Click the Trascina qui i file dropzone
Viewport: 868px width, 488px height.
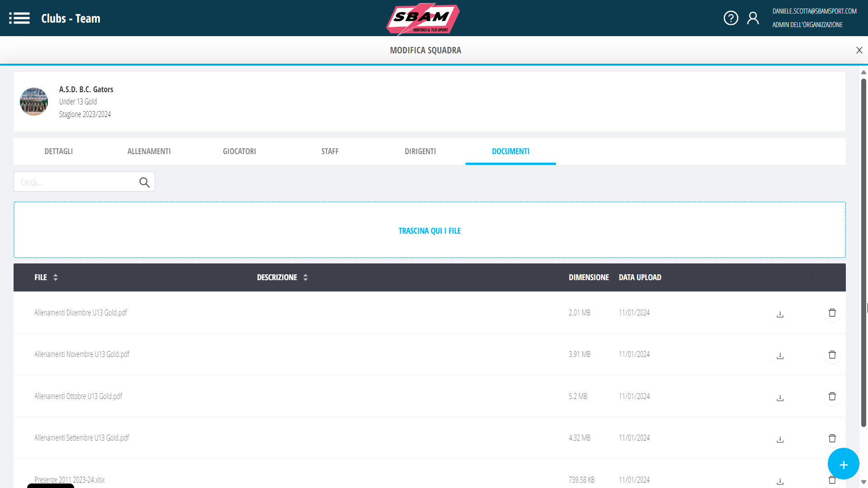[429, 230]
